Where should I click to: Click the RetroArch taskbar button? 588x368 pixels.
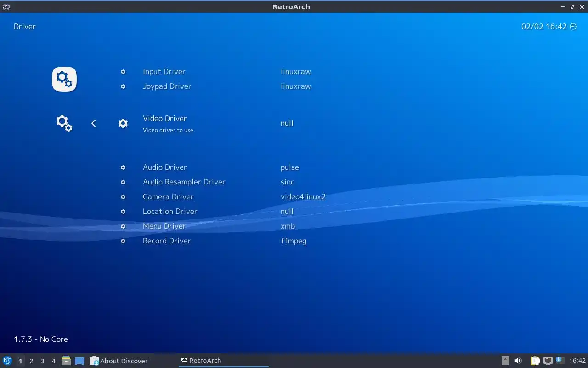coord(224,361)
